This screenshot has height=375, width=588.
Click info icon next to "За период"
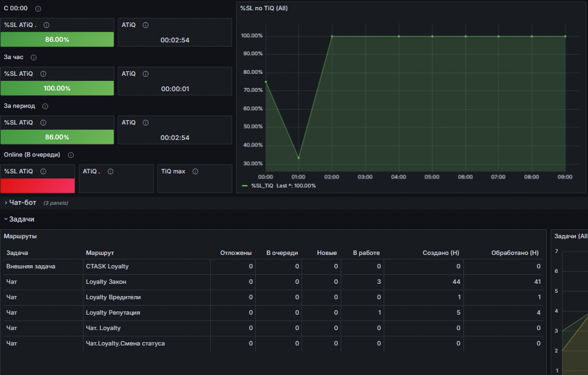45,106
